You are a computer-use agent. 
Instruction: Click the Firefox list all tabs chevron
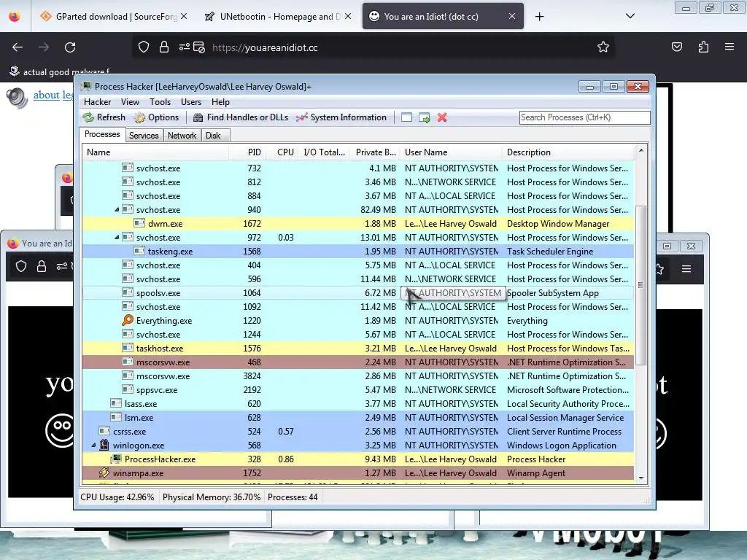pos(630,16)
